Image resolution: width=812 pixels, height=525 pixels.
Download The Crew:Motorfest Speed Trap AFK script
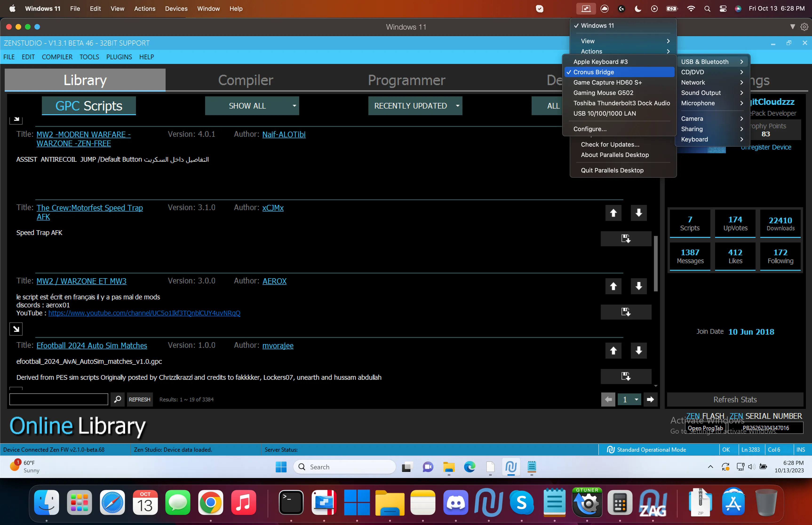coord(626,239)
